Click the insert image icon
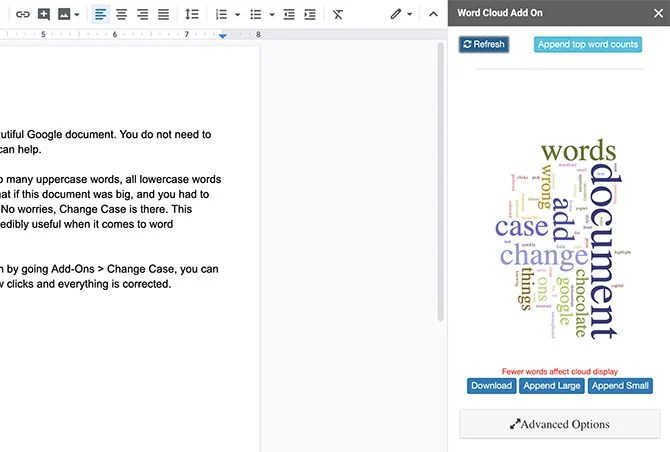The height and width of the screenshot is (452, 670). [64, 15]
